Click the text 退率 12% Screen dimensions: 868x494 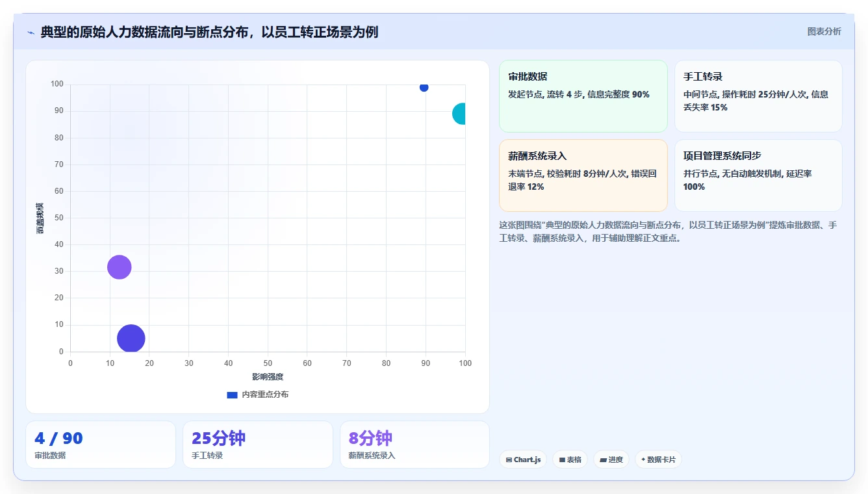point(526,187)
